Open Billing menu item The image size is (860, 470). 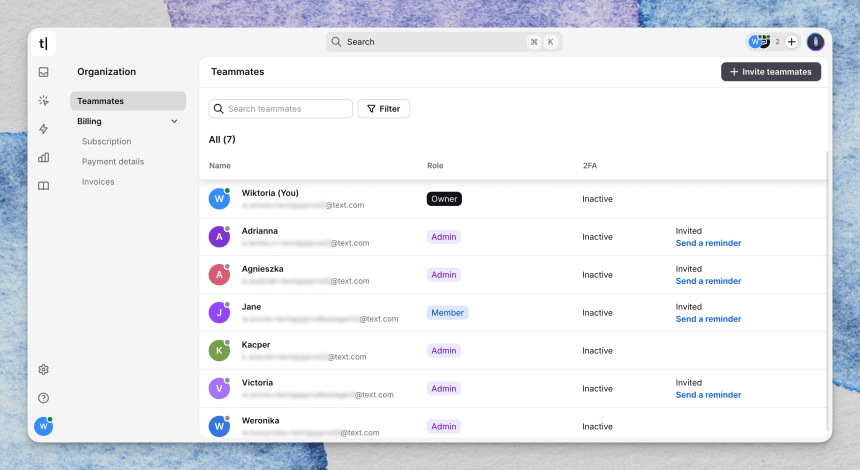pos(89,121)
